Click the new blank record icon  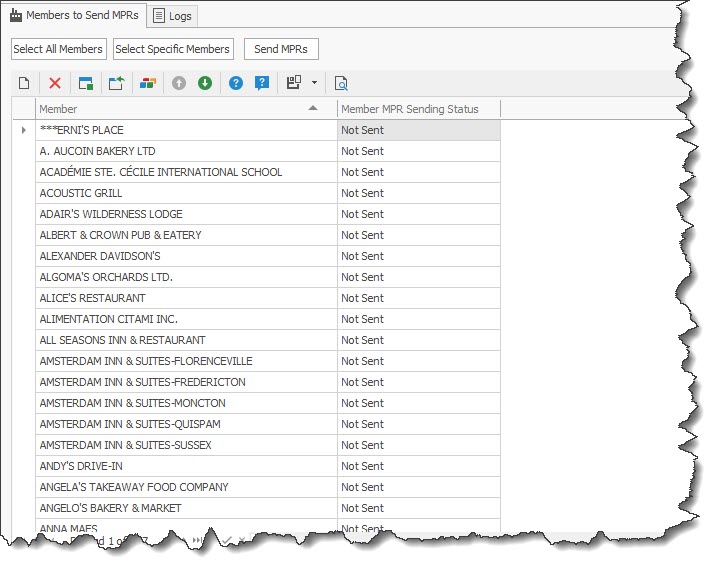click(24, 83)
